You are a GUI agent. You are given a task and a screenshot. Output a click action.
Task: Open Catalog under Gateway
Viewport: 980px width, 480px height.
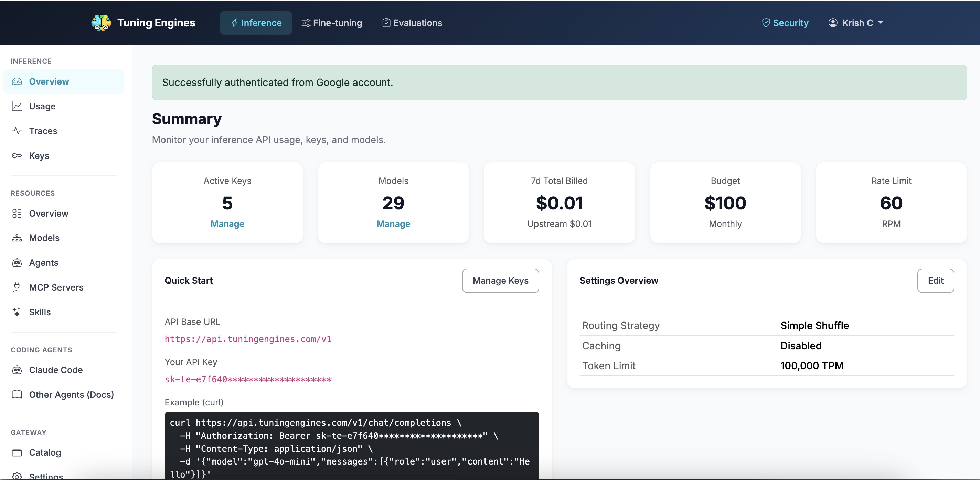pos(64,452)
